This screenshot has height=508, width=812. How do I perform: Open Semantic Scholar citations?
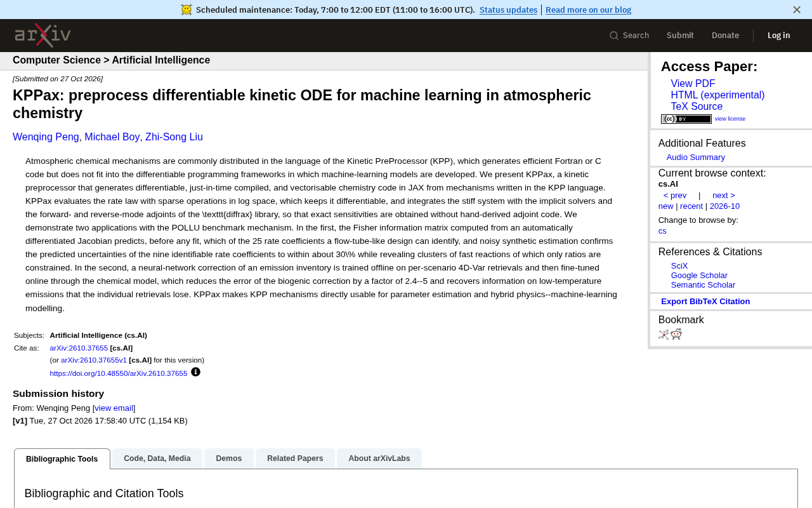(x=703, y=285)
